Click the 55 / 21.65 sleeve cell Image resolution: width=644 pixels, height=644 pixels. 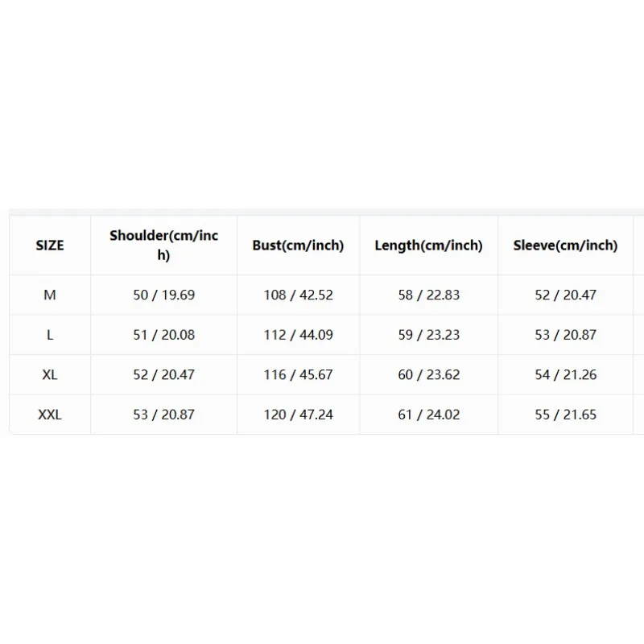coord(565,415)
